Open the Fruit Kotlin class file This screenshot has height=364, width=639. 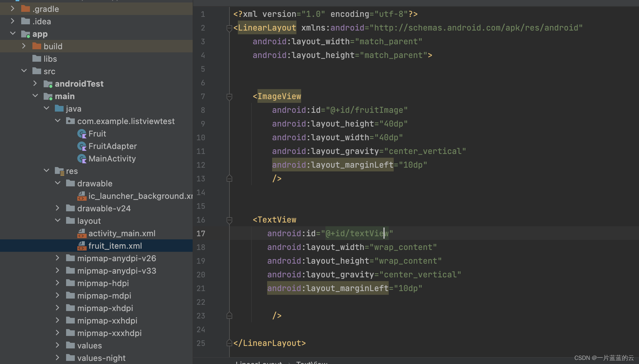tap(97, 134)
